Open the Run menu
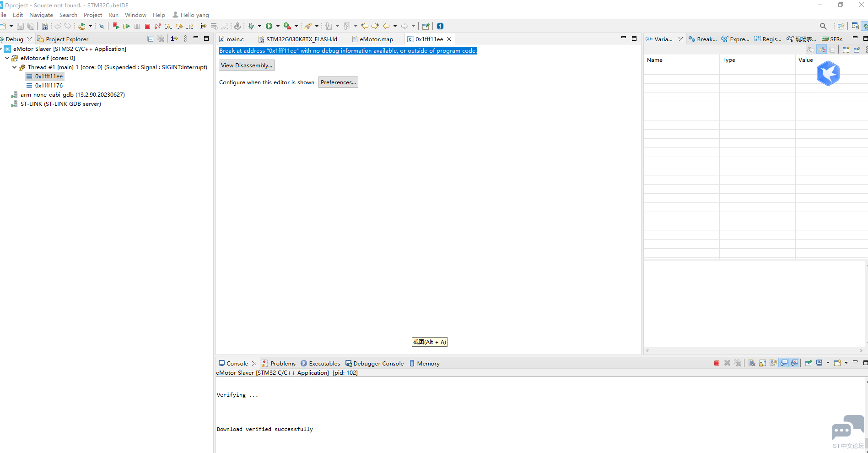868x453 pixels. pyautogui.click(x=113, y=15)
